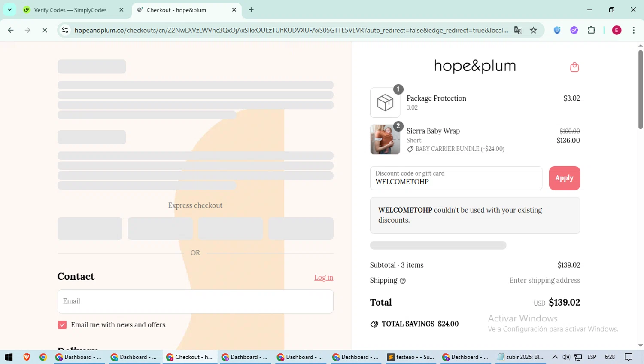Click the Total $139.02 amount
644x364 pixels.
[x=564, y=303]
